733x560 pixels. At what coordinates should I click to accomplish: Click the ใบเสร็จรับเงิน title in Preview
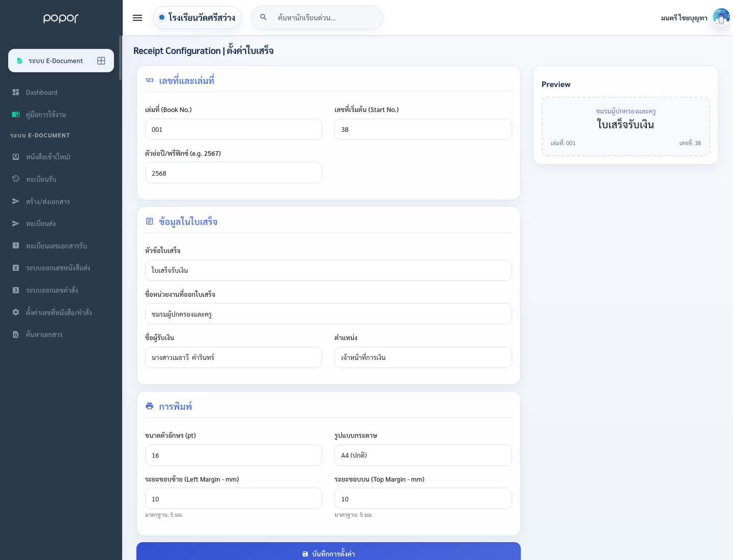(626, 125)
